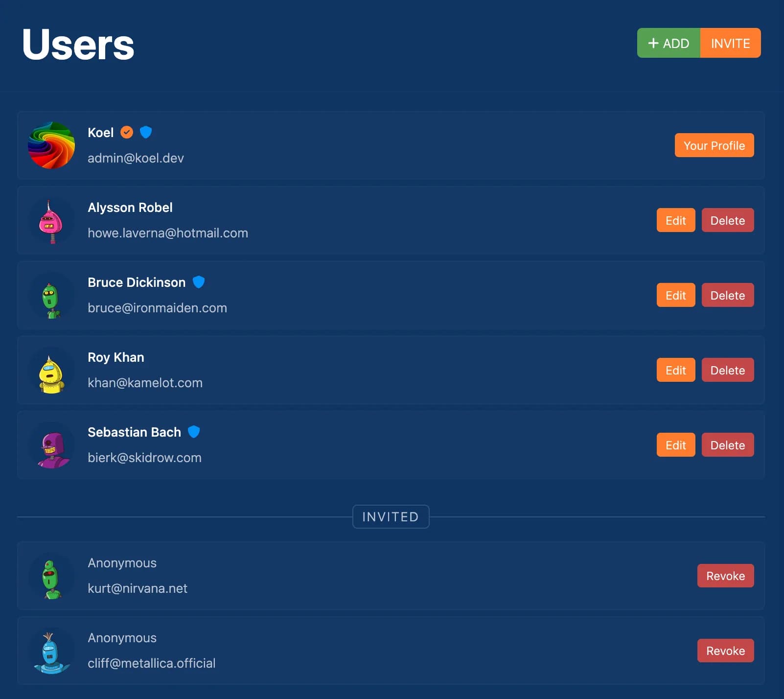Click the admin shield icon next to Sebastian Bach

pyautogui.click(x=194, y=432)
